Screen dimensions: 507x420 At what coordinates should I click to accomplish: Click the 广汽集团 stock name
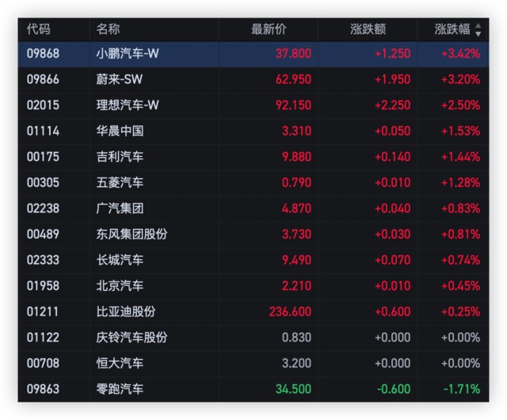(x=120, y=208)
